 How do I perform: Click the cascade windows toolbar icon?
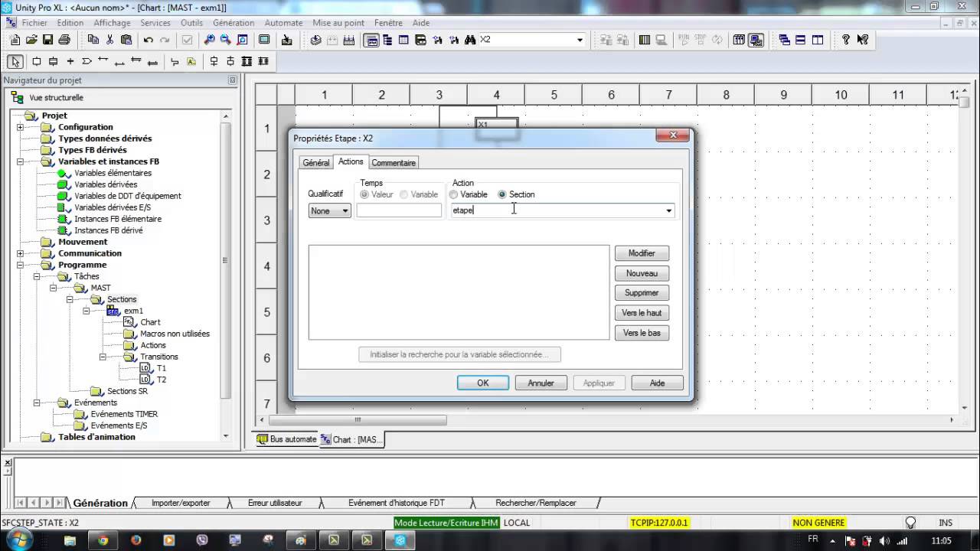(785, 40)
